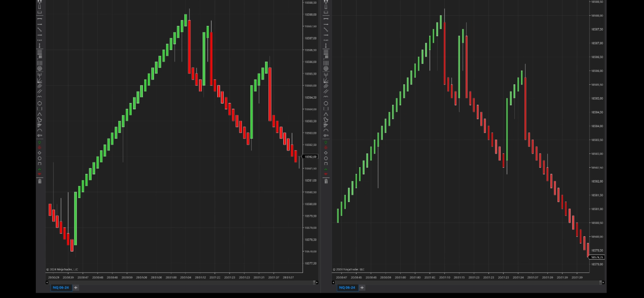Click the plus button beside the left NQ 06-24 tab
This screenshot has width=644, height=298.
click(x=76, y=288)
